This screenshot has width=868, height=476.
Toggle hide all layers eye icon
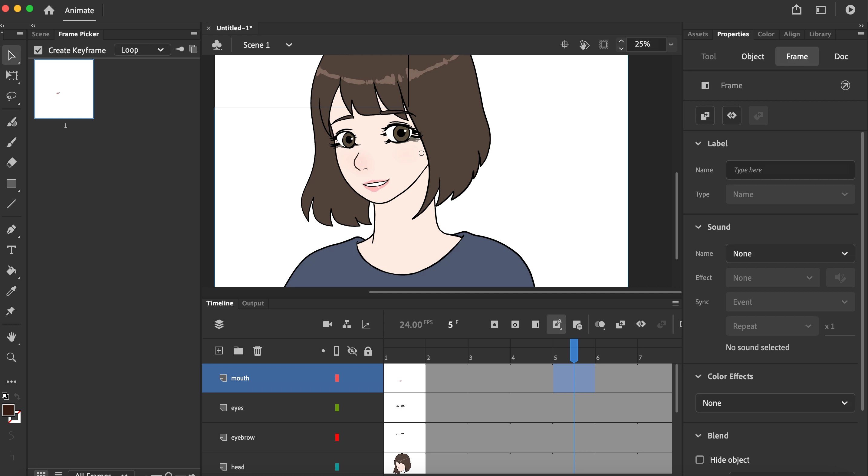[352, 351]
